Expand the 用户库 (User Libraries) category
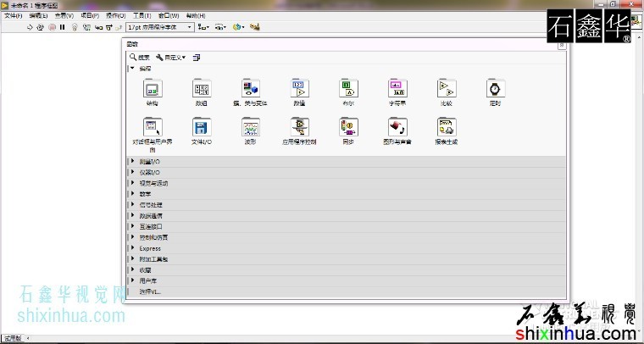Image resolution: width=644 pixels, height=344 pixels. [x=347, y=280]
